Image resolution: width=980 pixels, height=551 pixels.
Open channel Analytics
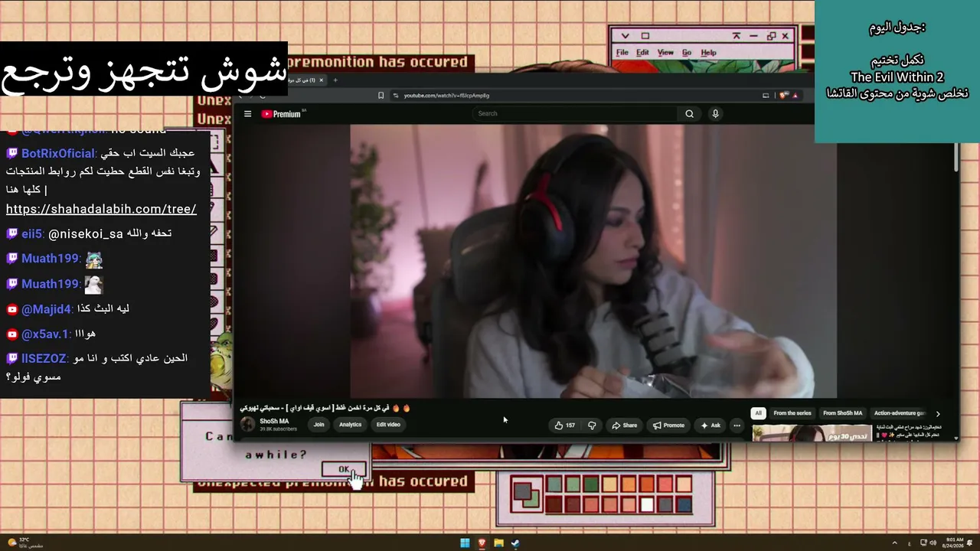[x=350, y=425]
